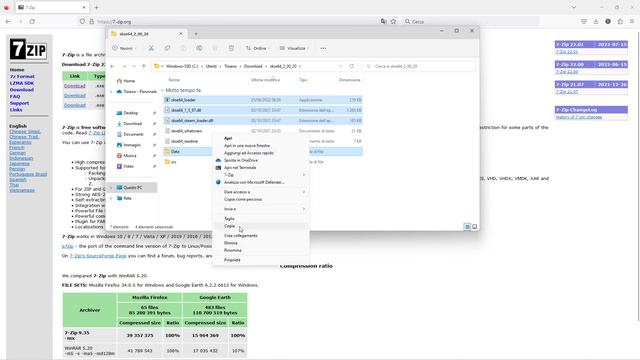Select Home in Explorer sidebar

[x=129, y=81]
